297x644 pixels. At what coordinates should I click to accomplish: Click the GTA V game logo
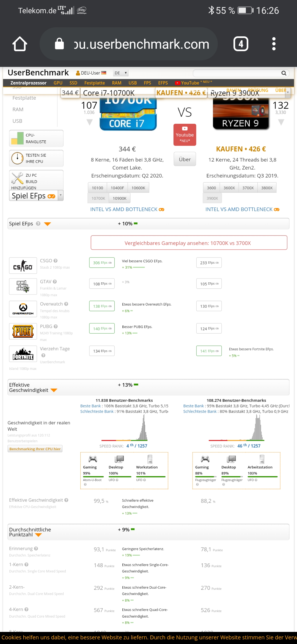click(x=23, y=286)
